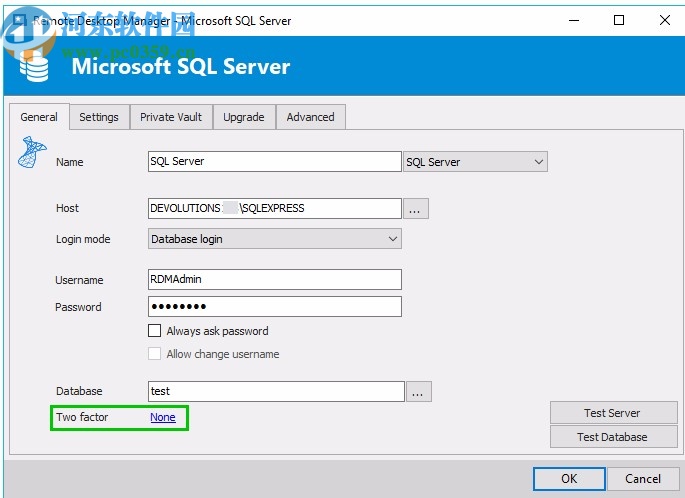The height and width of the screenshot is (498, 685).
Task: Focus the Host input field
Action: 274,208
